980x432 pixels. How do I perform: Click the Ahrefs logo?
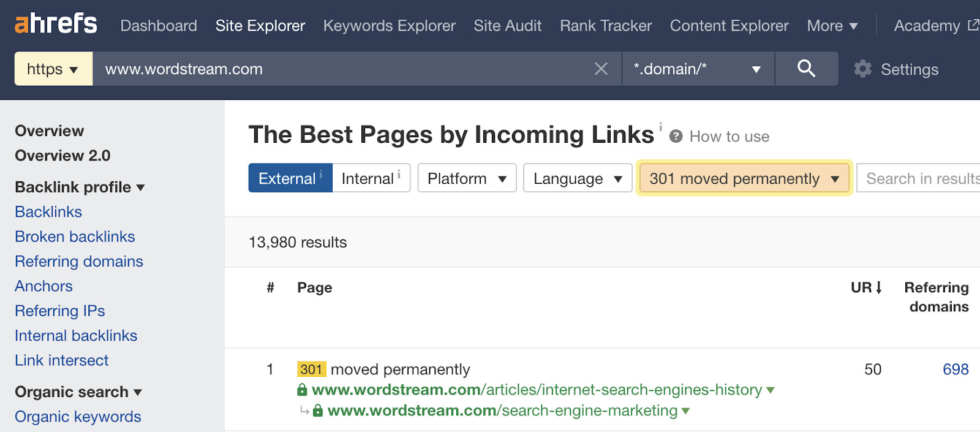[x=56, y=25]
